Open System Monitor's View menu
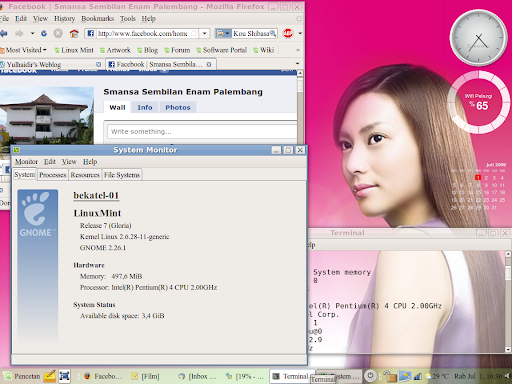This screenshot has height=384, width=512. pyautogui.click(x=69, y=162)
